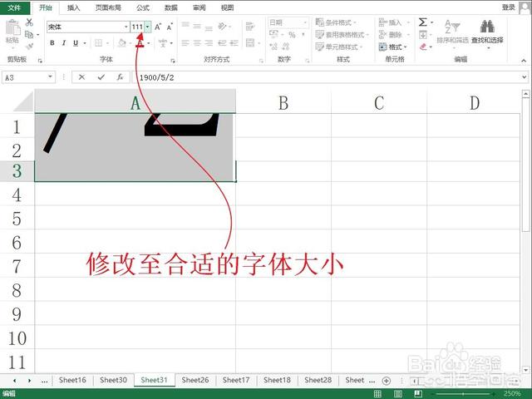Open Sort and Filter (排序和筛选)
532x399 pixels.
pyautogui.click(x=452, y=33)
